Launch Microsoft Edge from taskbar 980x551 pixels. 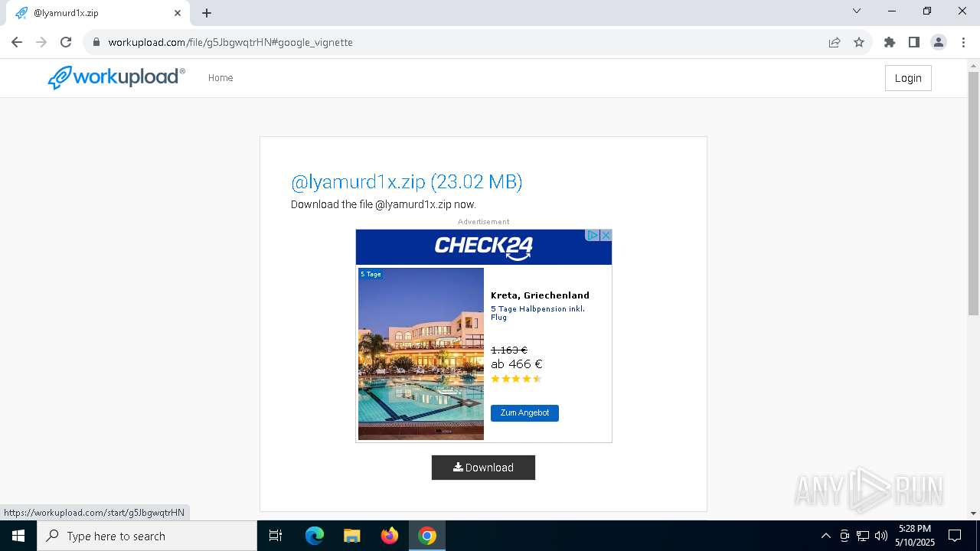pyautogui.click(x=315, y=536)
